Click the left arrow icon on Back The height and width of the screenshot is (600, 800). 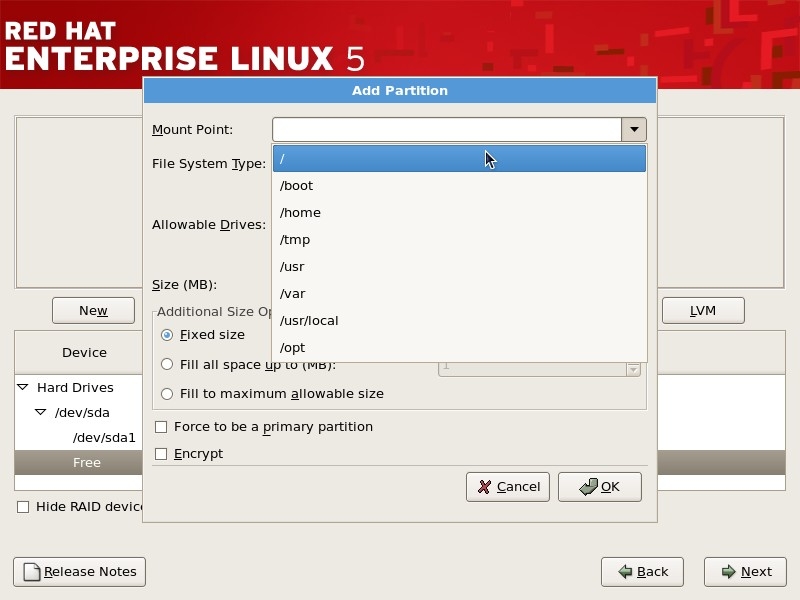pyautogui.click(x=625, y=572)
